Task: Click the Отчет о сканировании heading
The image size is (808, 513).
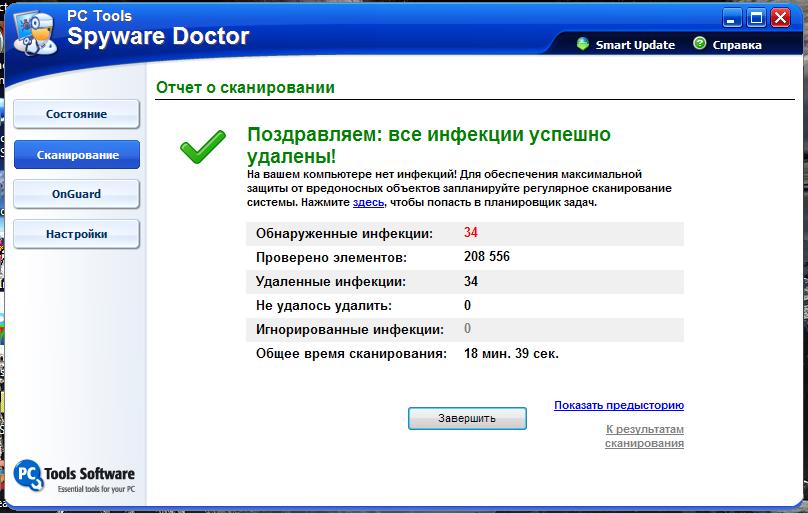Action: click(x=245, y=88)
